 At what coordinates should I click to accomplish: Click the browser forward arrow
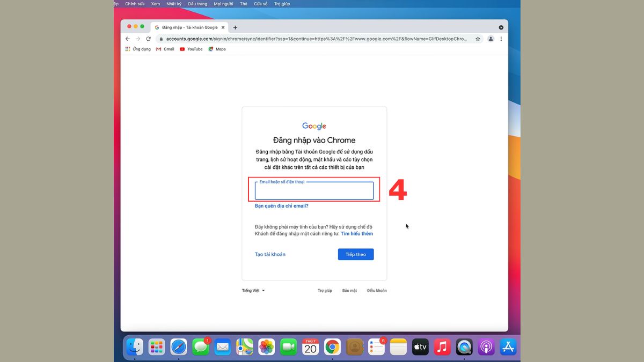coord(138,39)
